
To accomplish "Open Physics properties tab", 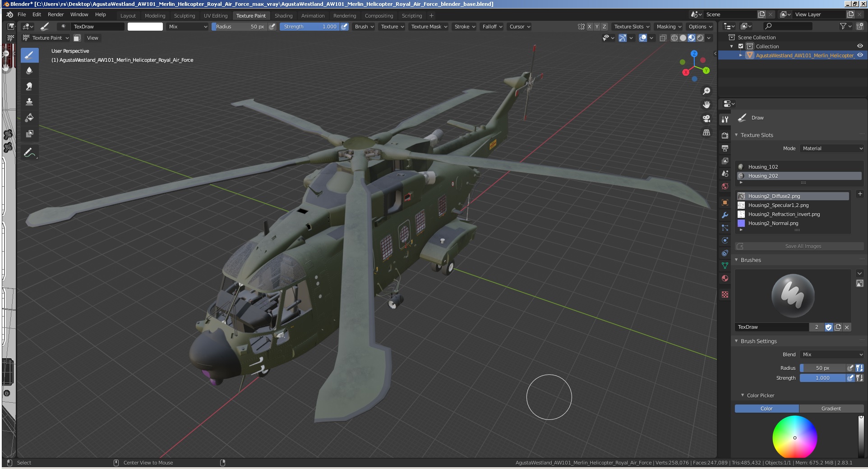I will pyautogui.click(x=725, y=240).
